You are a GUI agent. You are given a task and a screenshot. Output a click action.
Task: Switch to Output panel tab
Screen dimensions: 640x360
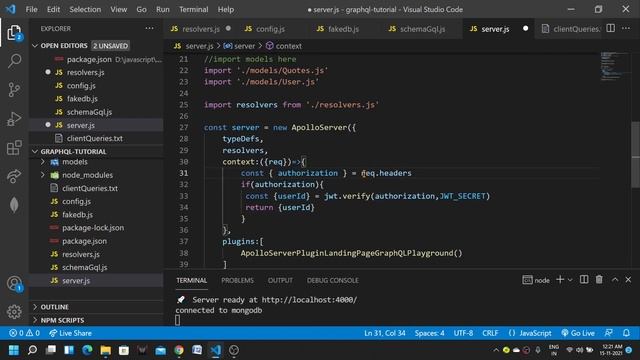click(280, 280)
